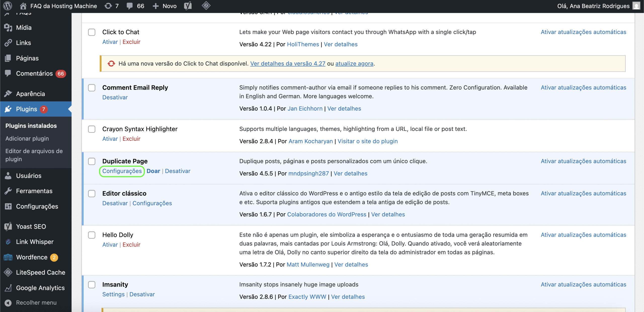Image resolution: width=644 pixels, height=312 pixels.
Task: Open Editor de arquivos de plugin
Action: [x=34, y=155]
